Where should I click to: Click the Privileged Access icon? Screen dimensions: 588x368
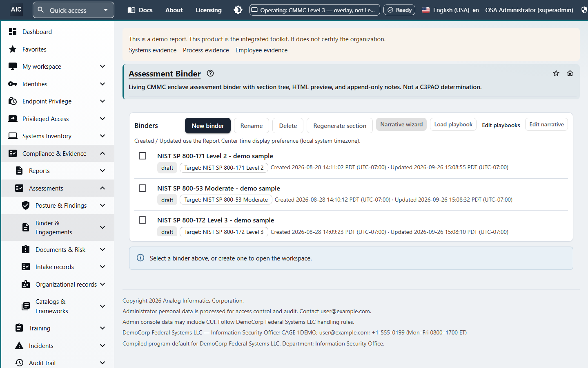[13, 119]
